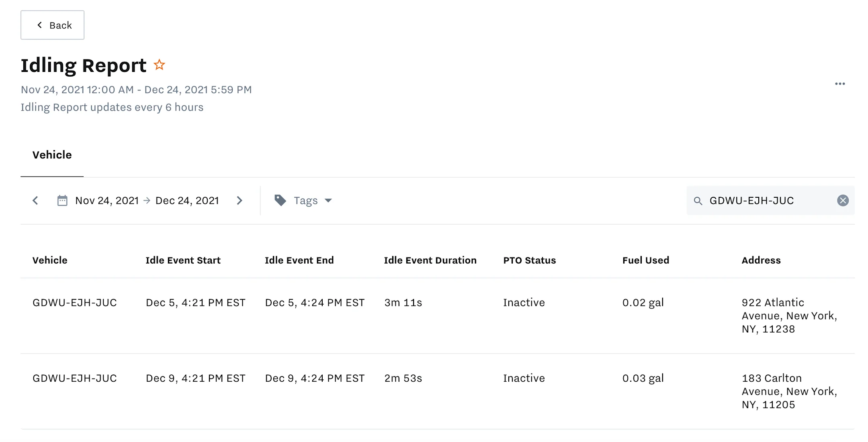The height and width of the screenshot is (442, 868).
Task: Collapse the Tags filter menu
Action: click(329, 201)
